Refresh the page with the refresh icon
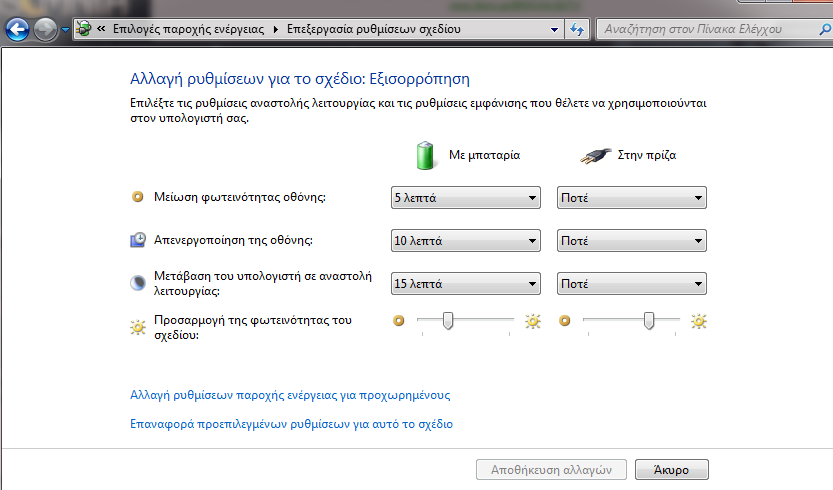833x490 pixels. (x=576, y=29)
